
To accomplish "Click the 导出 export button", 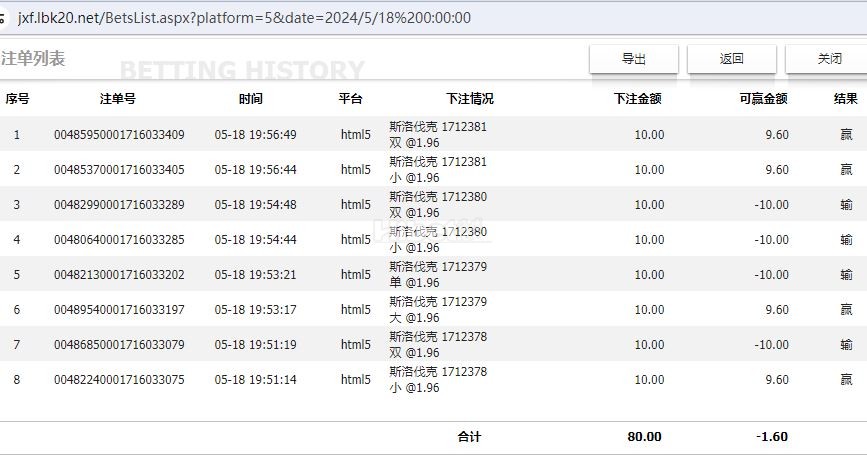I will (634, 59).
